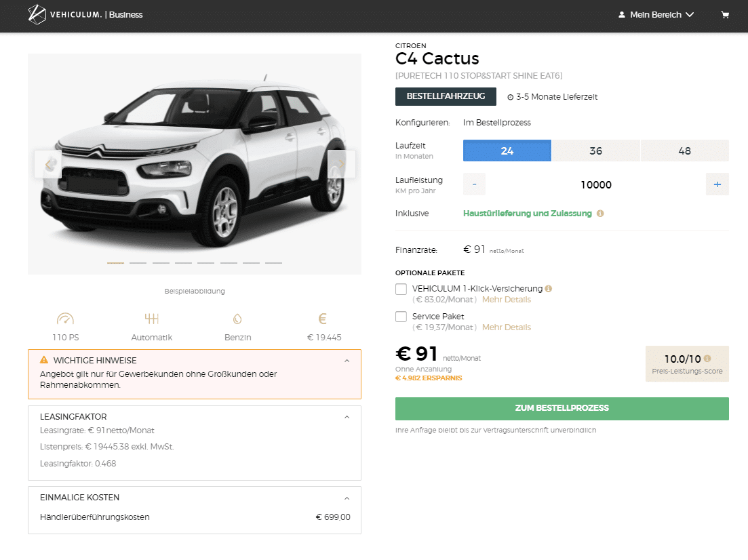Click the 3-5 Monate Lieferzeit text
Viewport: 748px width, 560px height.
557,97
